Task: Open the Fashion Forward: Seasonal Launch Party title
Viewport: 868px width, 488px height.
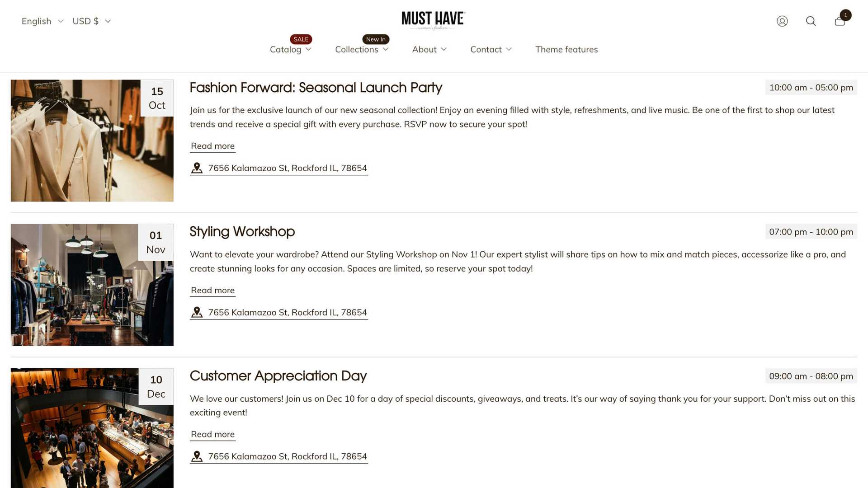Action: pos(316,88)
